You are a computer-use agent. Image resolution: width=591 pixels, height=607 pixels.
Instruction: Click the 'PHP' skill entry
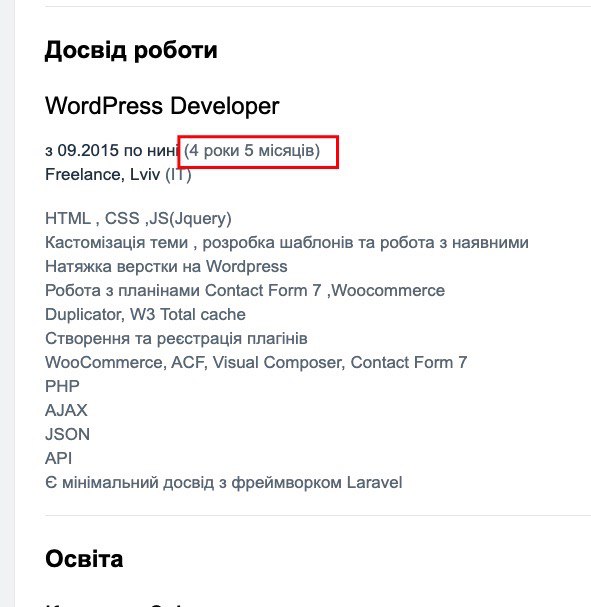(x=62, y=386)
